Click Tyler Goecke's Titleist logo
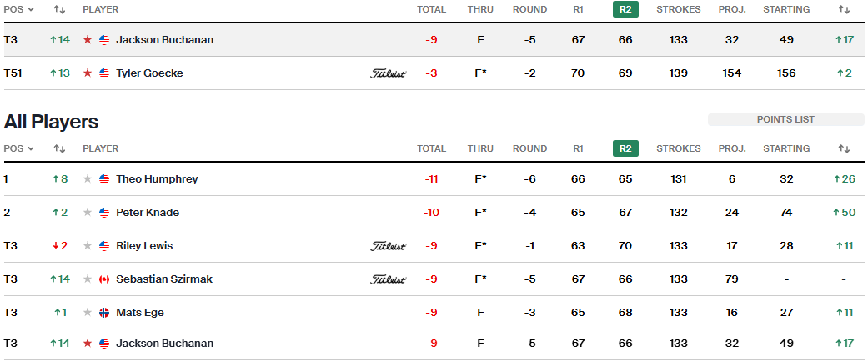868x362 pixels. [x=388, y=73]
